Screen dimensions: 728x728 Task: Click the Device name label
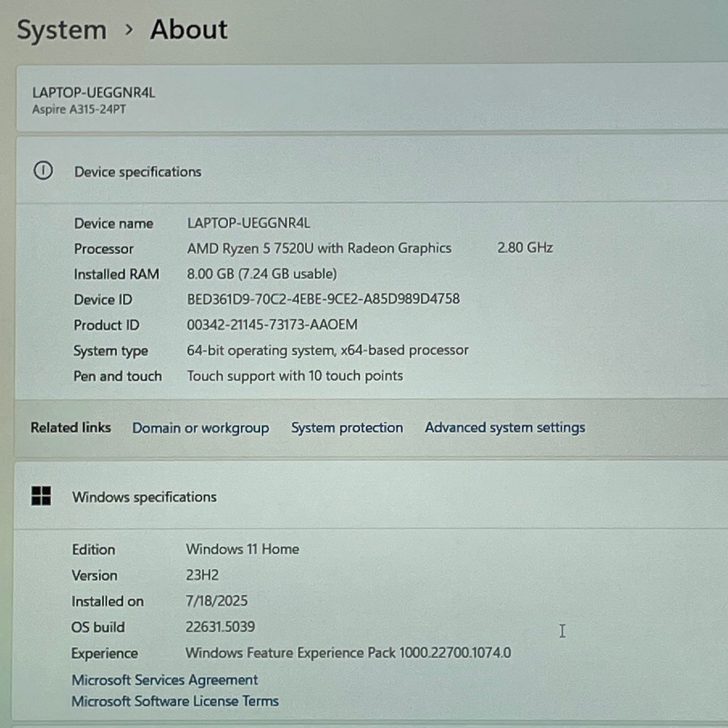[x=113, y=224]
